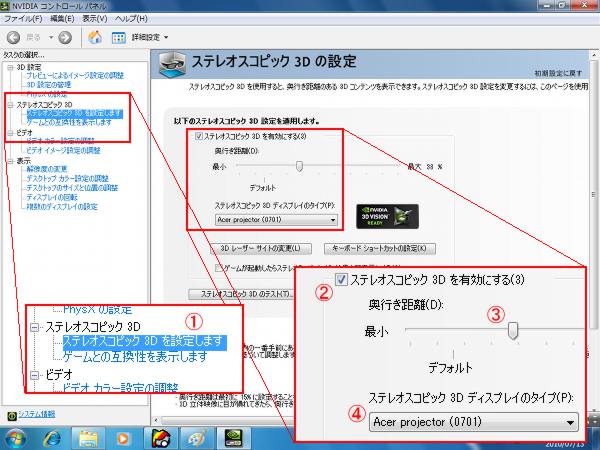Select unmagnified ゲームとの互換性を表示します tree item
The image size is (600, 450).
(x=69, y=122)
